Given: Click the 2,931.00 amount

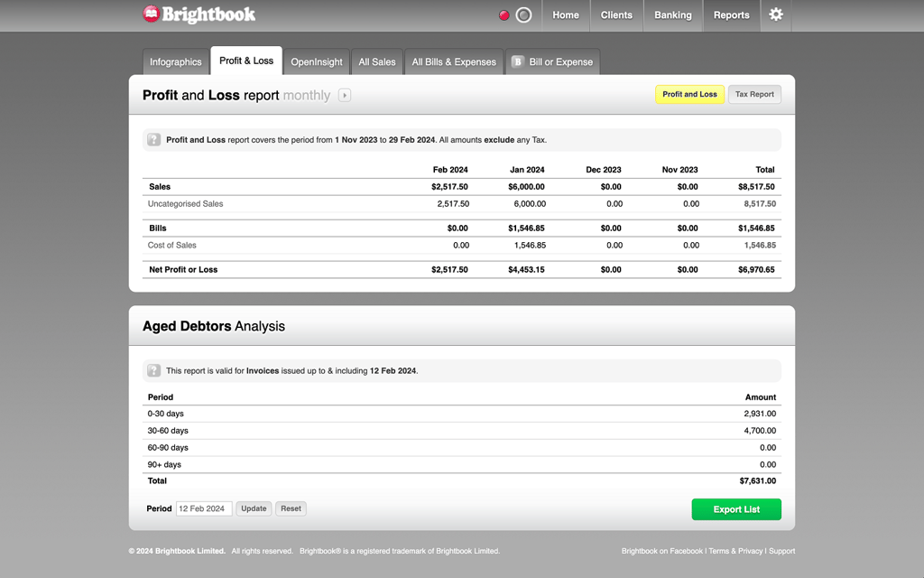Looking at the screenshot, I should coord(760,414).
